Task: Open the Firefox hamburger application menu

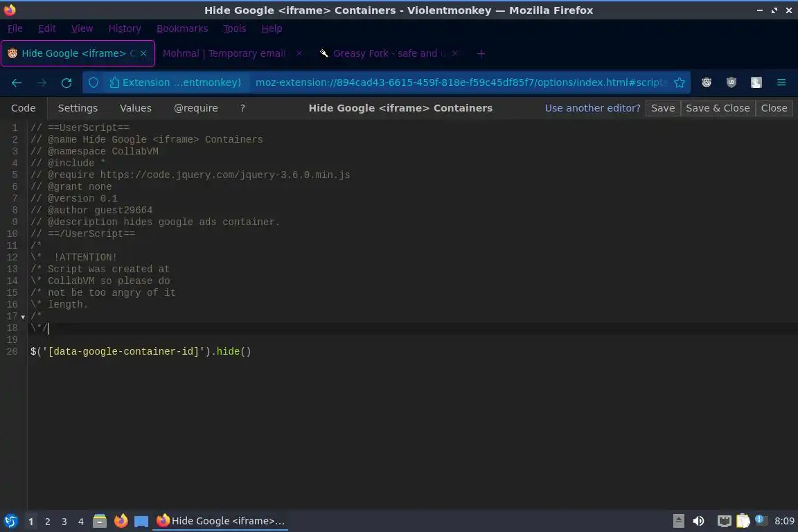Action: pyautogui.click(x=781, y=82)
